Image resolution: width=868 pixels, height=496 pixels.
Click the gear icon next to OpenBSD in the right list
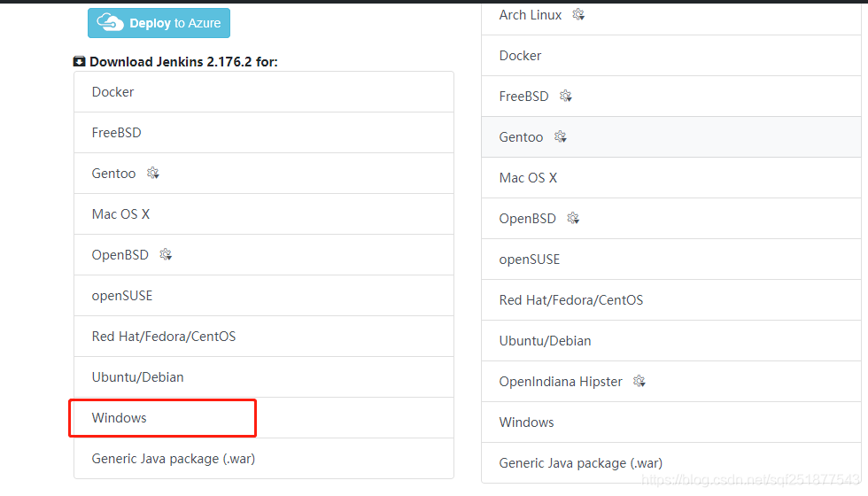573,218
